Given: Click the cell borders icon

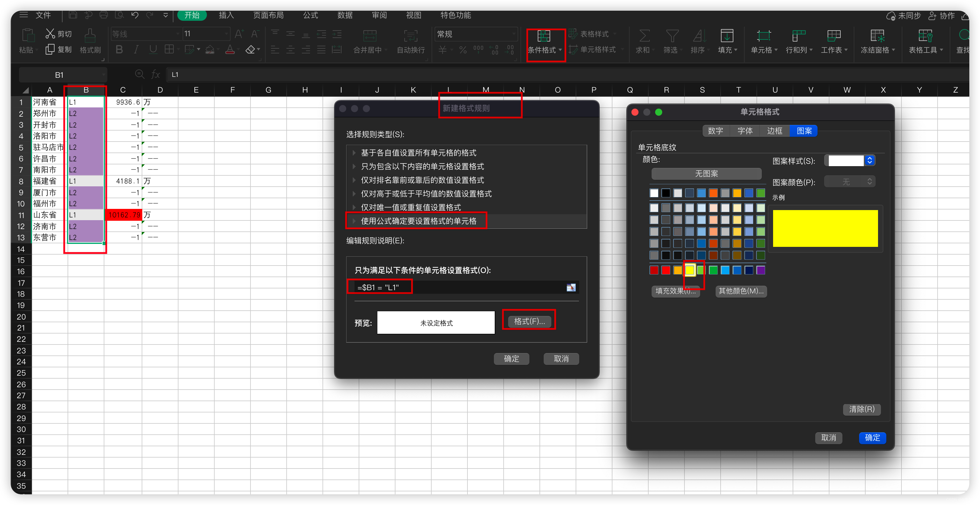Looking at the screenshot, I should 169,50.
